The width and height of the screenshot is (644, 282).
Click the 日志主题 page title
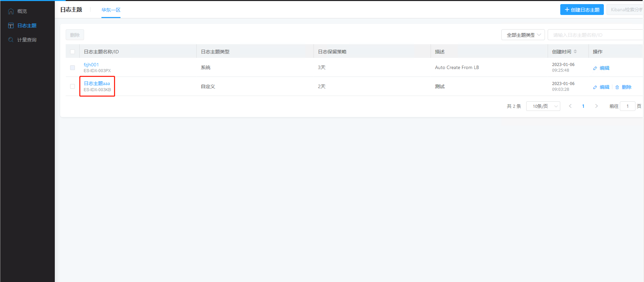click(x=71, y=10)
